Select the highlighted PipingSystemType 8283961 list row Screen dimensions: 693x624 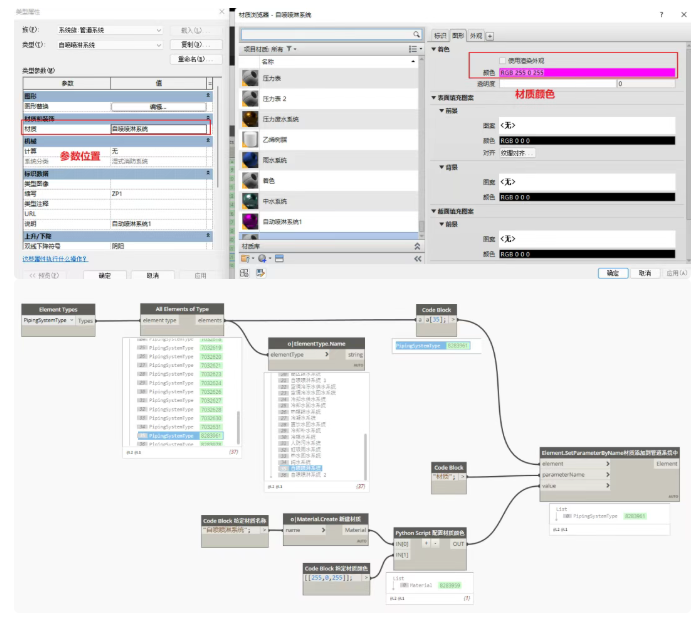[x=180, y=436]
